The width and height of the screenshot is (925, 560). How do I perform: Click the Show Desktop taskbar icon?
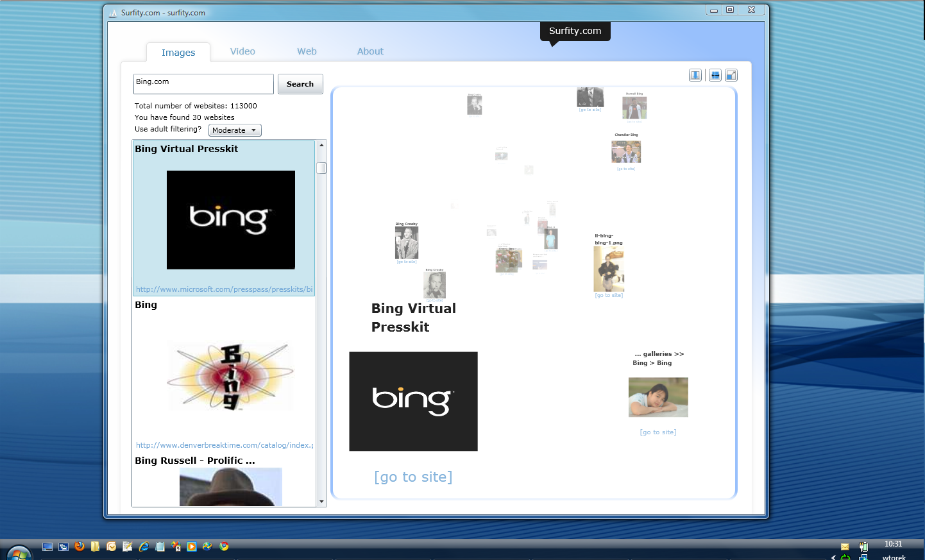pos(47,547)
